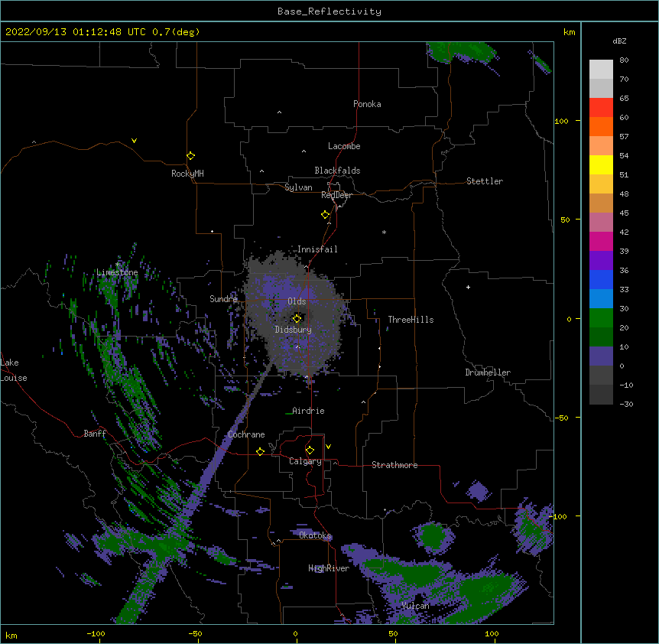Select the yellow diamond marker above Calgary label

(310, 450)
